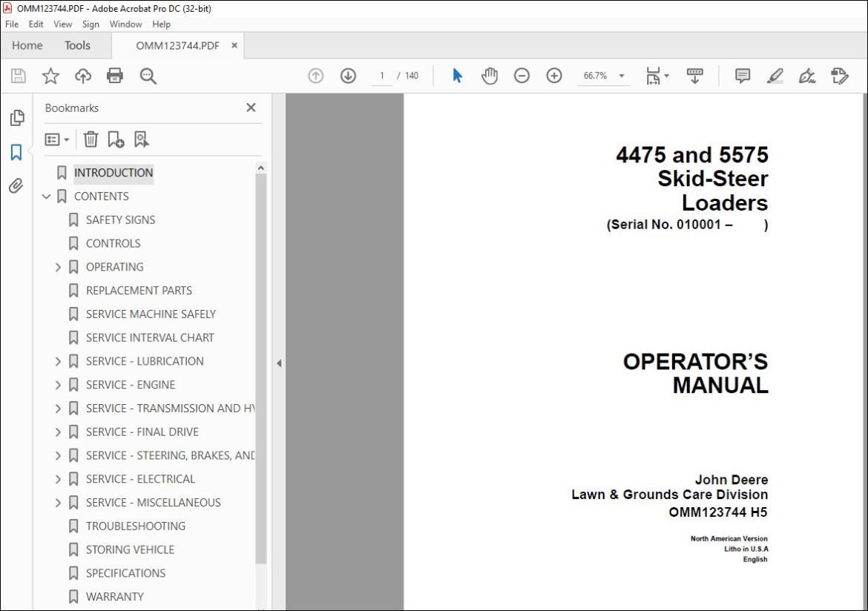The image size is (868, 611).
Task: Collapse the CONTENTS bookmark
Action: pyautogui.click(x=47, y=196)
